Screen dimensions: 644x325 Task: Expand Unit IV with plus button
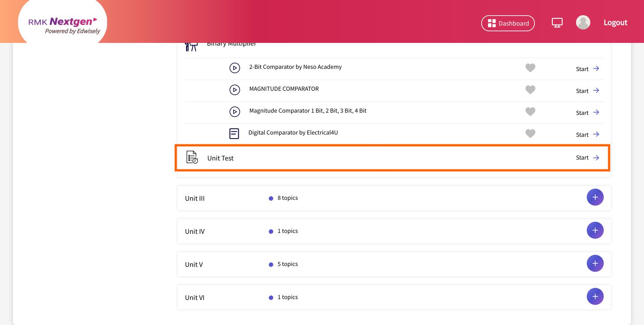pos(595,230)
